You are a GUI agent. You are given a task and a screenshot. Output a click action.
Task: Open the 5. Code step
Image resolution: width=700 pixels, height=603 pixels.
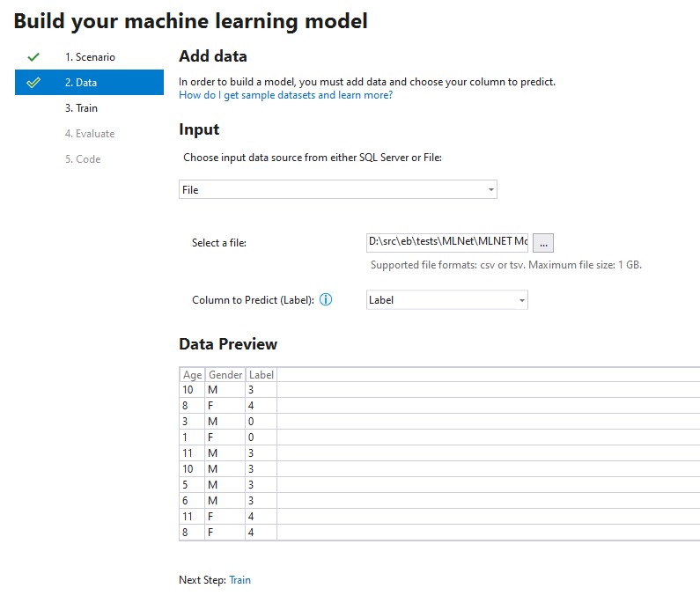83,159
